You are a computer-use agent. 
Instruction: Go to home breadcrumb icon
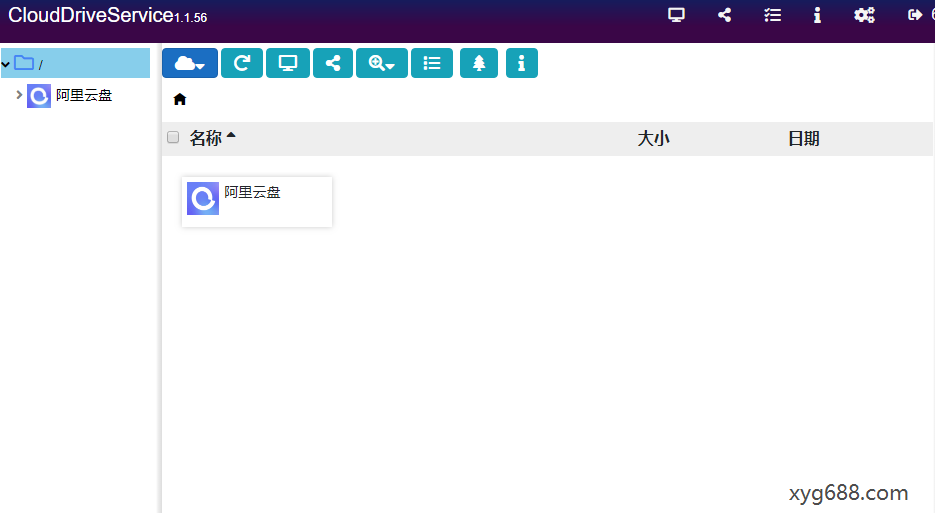click(x=179, y=99)
